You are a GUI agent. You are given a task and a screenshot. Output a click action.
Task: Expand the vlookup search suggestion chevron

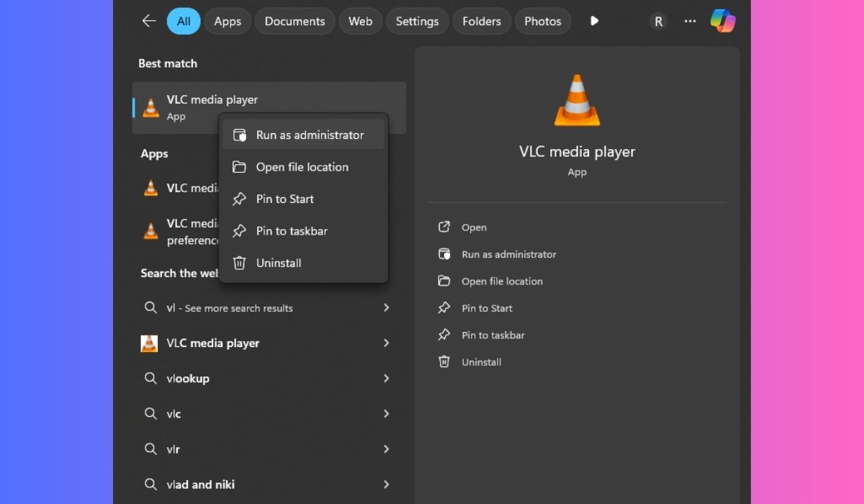click(x=387, y=378)
